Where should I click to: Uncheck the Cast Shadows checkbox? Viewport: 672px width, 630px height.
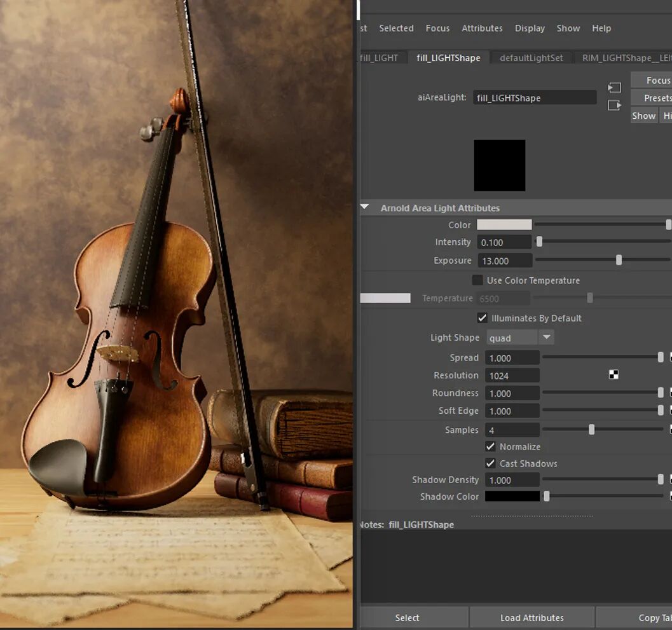point(490,463)
